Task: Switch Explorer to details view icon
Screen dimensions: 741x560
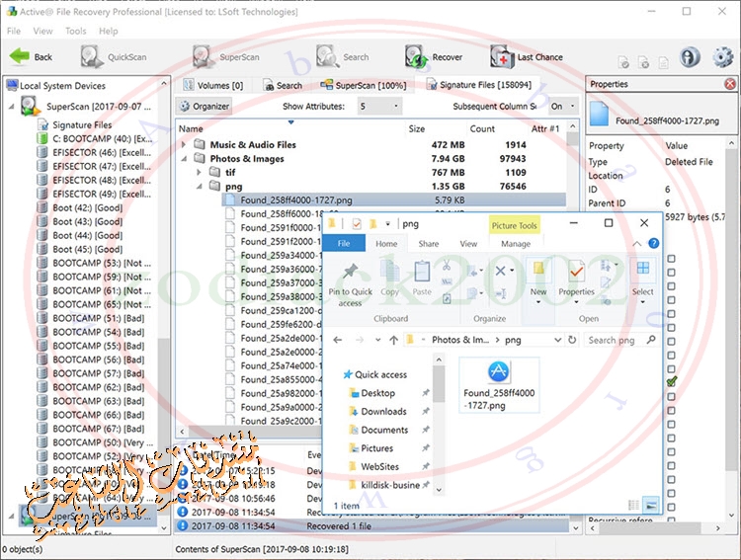Action: 633,505
